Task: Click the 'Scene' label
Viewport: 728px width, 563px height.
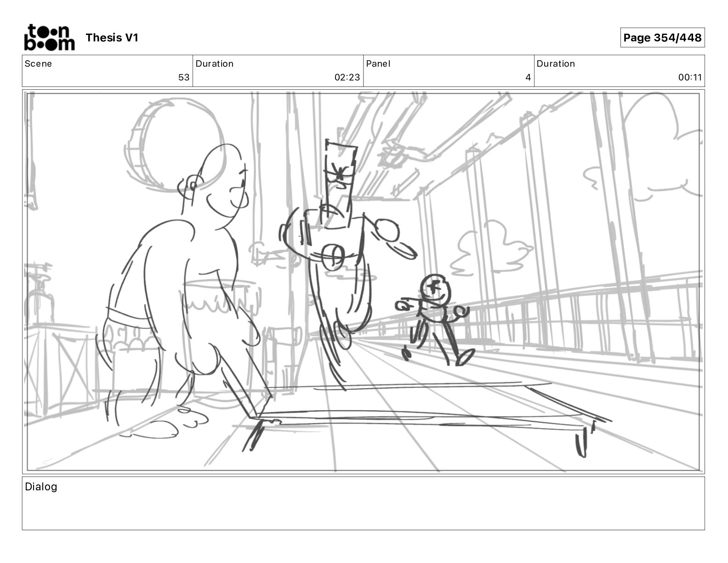Action: point(38,64)
